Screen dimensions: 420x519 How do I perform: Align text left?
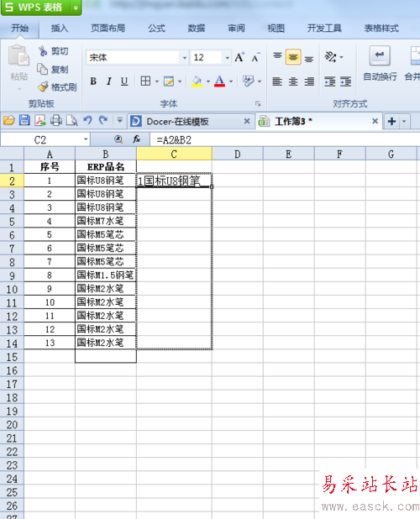pos(277,81)
